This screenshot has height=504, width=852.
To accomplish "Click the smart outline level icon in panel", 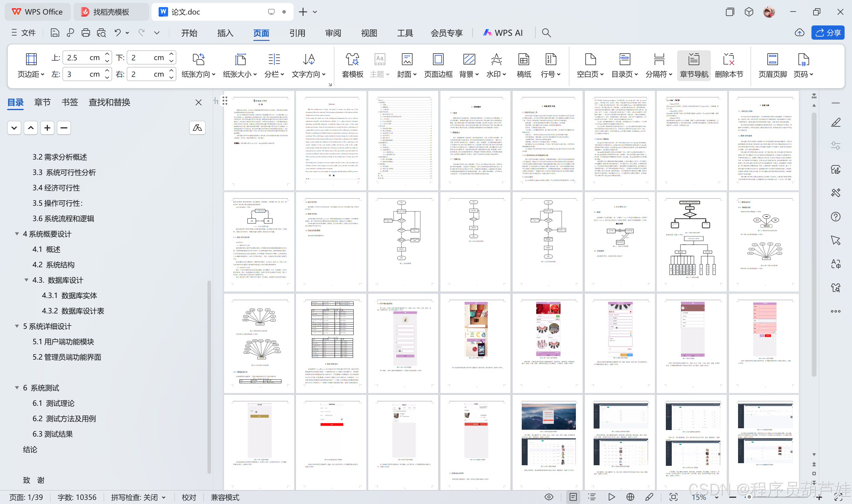I will 197,128.
